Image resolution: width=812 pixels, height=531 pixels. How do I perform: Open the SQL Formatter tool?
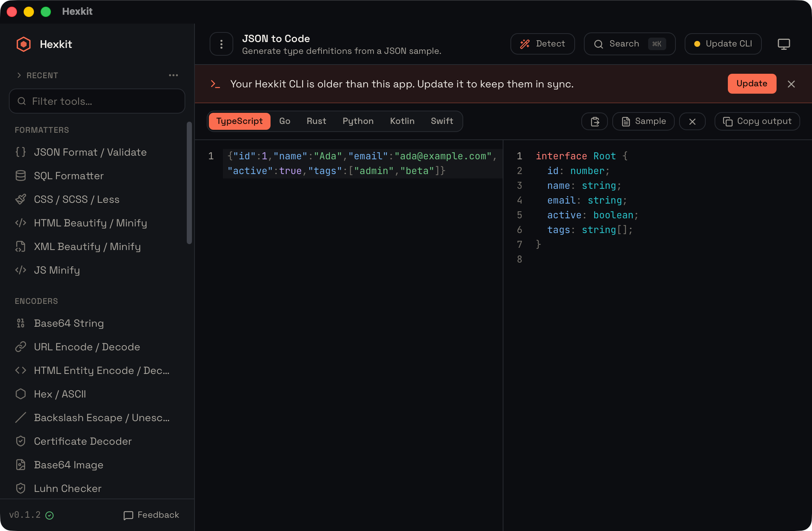[x=97, y=176]
